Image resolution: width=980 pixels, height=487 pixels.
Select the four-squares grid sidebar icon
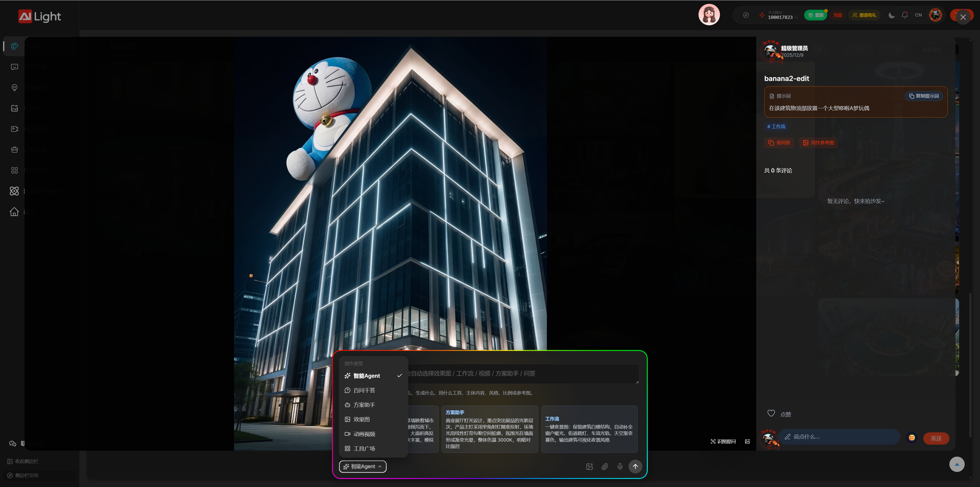coord(15,170)
